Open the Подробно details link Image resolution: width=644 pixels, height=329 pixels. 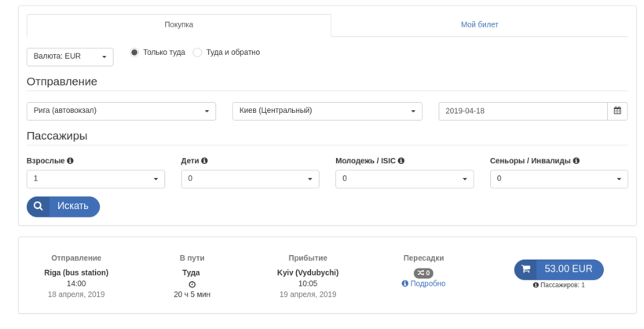click(x=427, y=283)
